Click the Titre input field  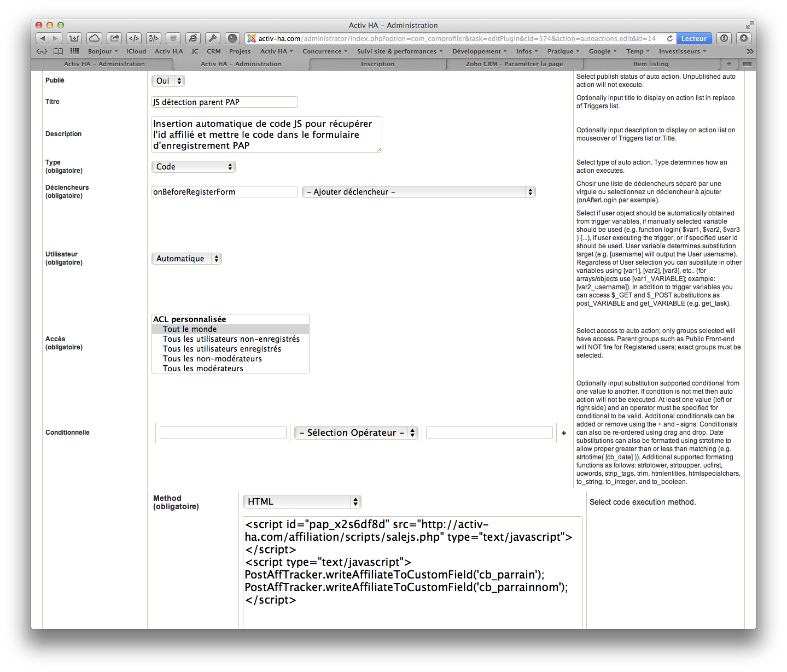[x=225, y=102]
